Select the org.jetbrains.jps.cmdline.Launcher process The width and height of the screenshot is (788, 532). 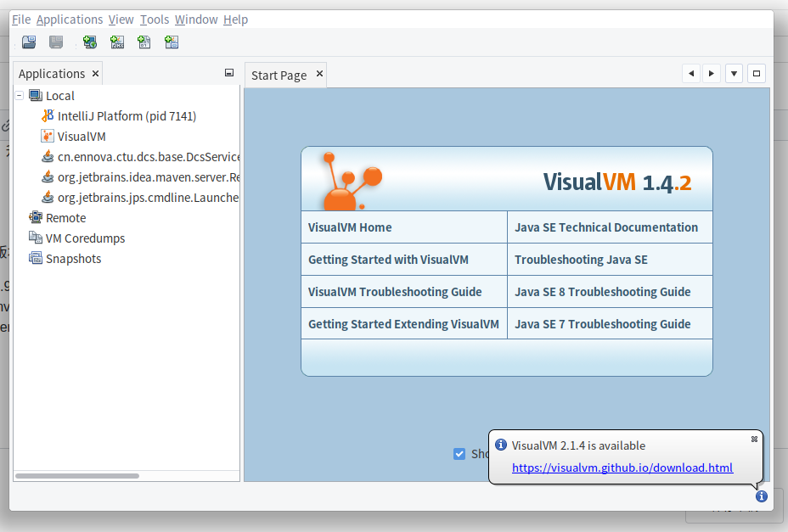pos(140,198)
